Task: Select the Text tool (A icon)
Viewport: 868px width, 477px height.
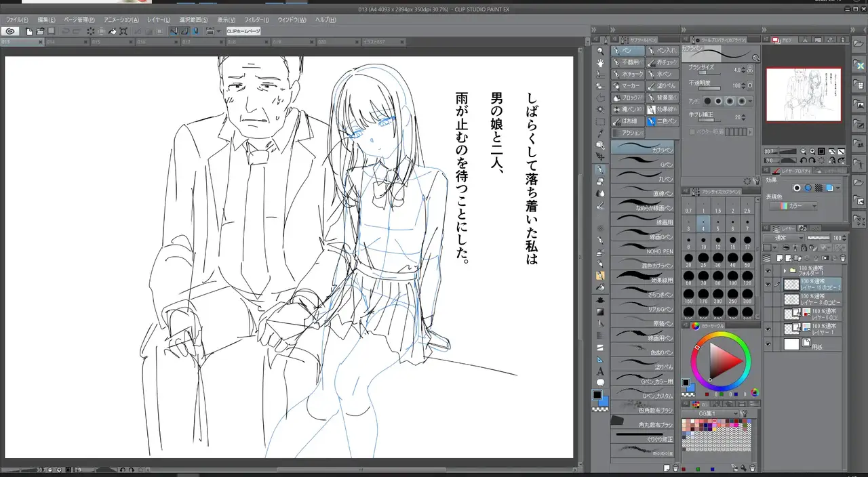Action: point(600,371)
